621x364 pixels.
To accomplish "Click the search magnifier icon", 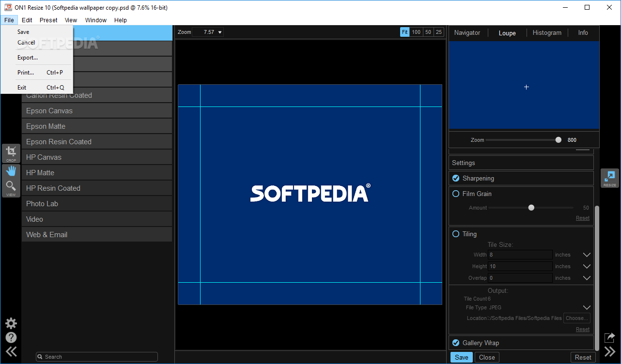I will pos(41,357).
